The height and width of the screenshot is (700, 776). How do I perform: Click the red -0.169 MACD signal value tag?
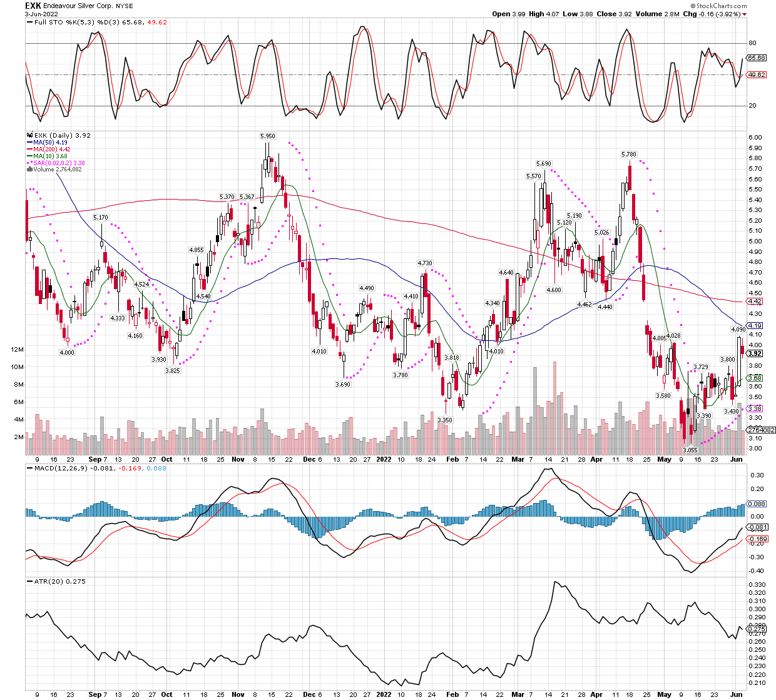pyautogui.click(x=758, y=539)
